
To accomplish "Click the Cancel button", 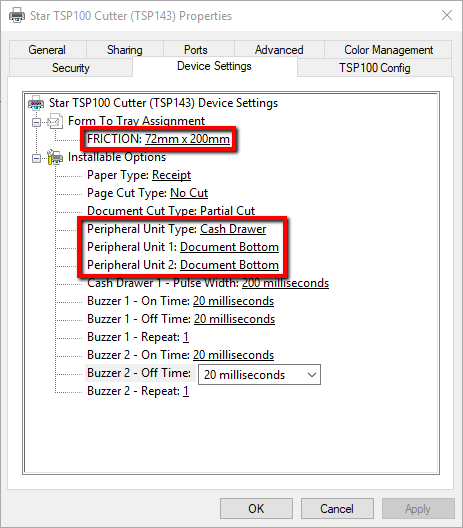I will pyautogui.click(x=337, y=508).
